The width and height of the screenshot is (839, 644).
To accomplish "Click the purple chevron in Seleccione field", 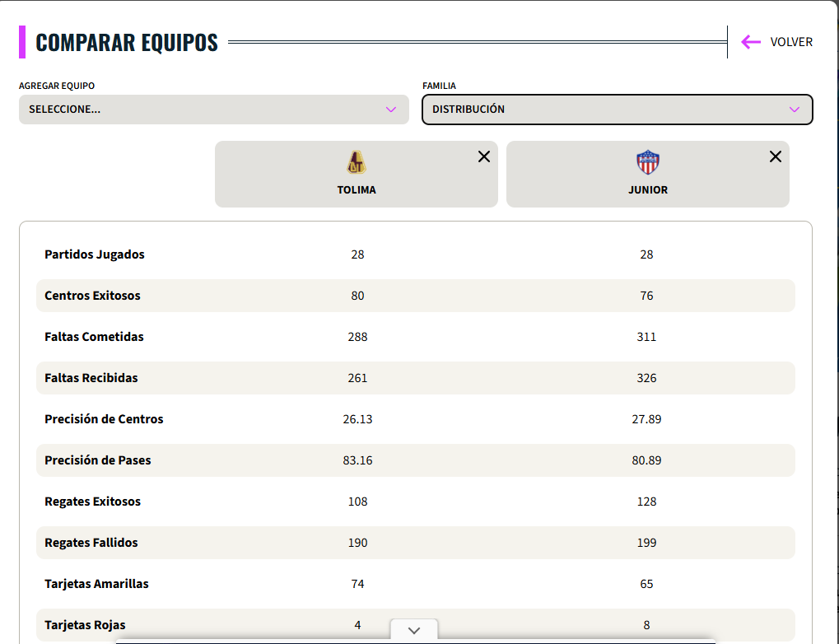I will (391, 110).
